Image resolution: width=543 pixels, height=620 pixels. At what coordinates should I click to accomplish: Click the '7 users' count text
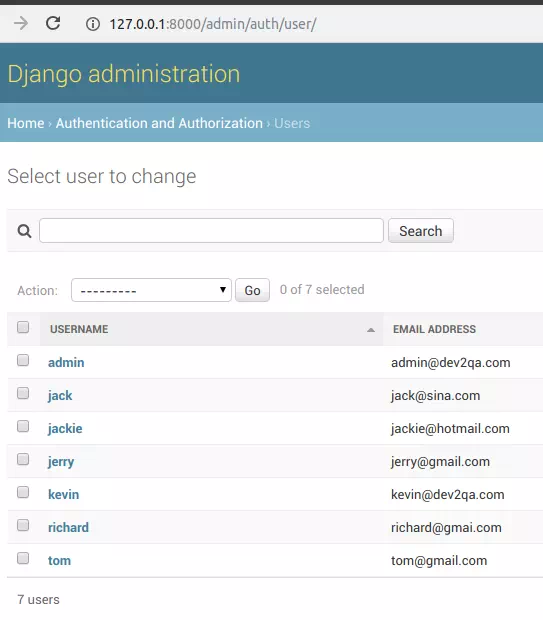pyautogui.click(x=38, y=599)
